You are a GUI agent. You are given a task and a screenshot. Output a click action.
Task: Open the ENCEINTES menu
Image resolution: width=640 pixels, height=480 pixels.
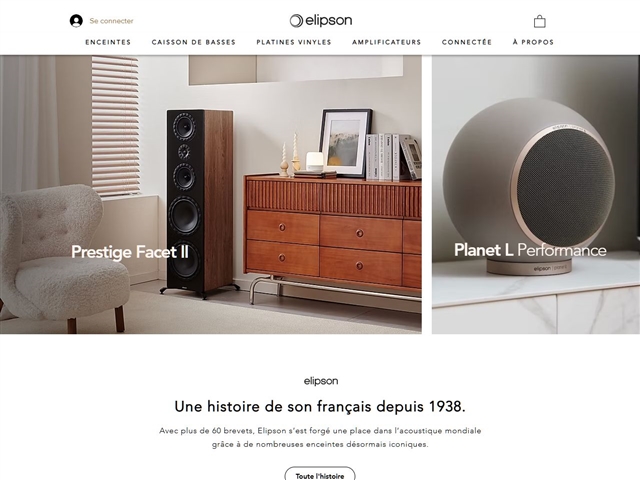click(x=108, y=42)
